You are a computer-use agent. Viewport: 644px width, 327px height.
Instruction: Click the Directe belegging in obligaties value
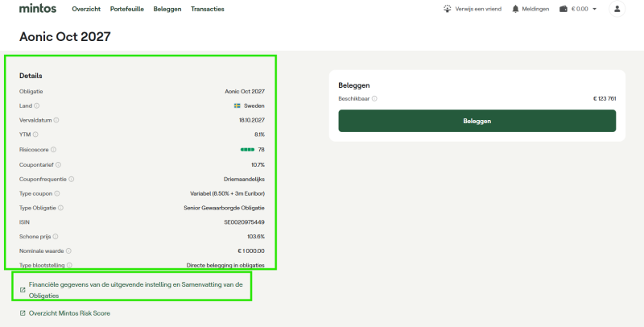(x=225, y=265)
